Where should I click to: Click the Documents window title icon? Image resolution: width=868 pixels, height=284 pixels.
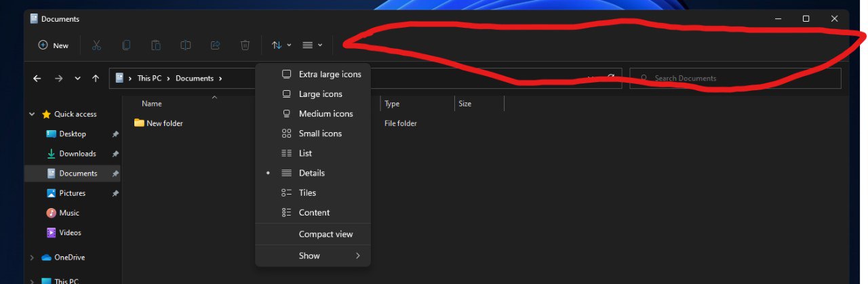(34, 19)
